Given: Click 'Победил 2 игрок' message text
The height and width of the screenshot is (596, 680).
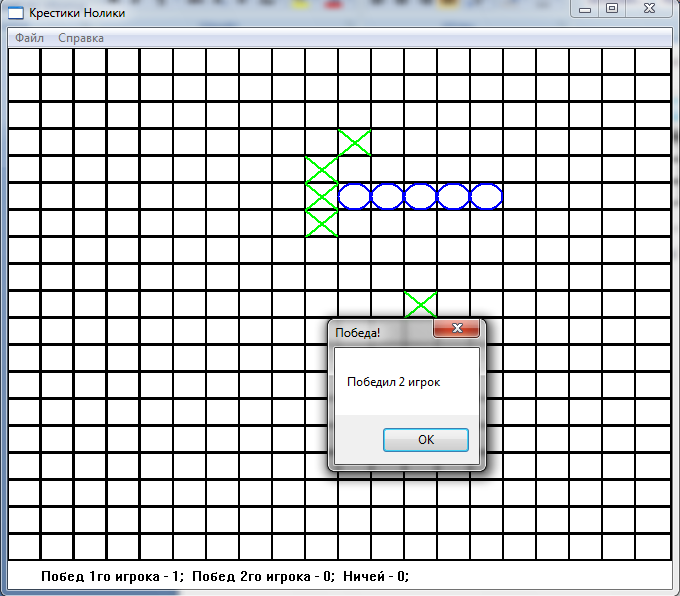Looking at the screenshot, I should pos(393,382).
